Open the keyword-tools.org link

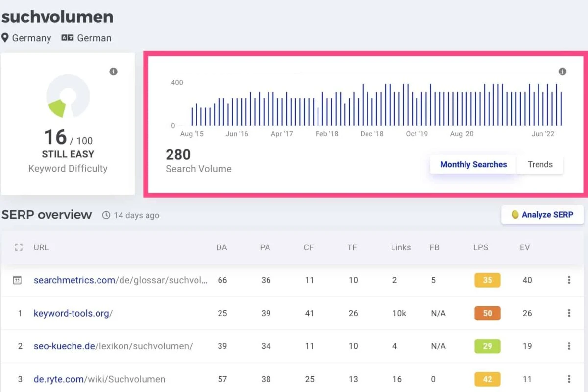coord(73,313)
